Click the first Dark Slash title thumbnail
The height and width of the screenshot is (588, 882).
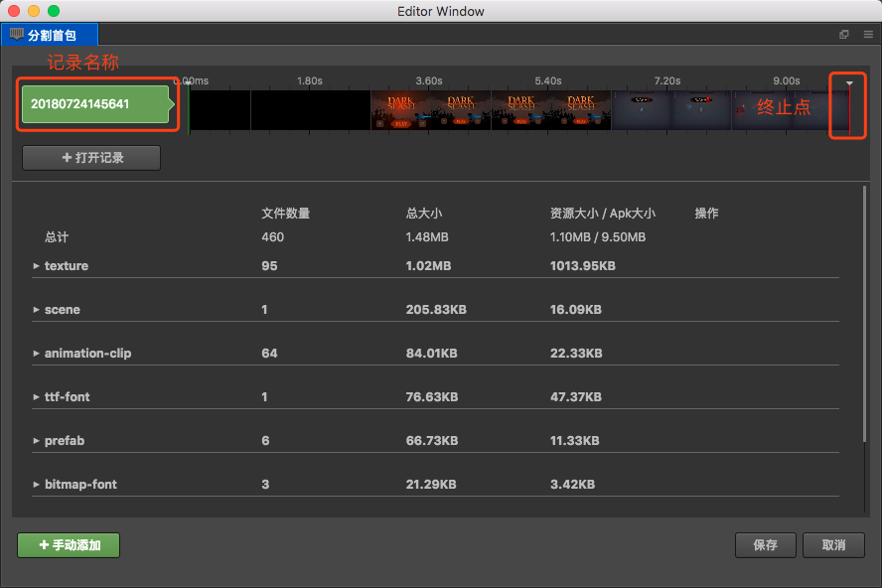click(x=400, y=110)
